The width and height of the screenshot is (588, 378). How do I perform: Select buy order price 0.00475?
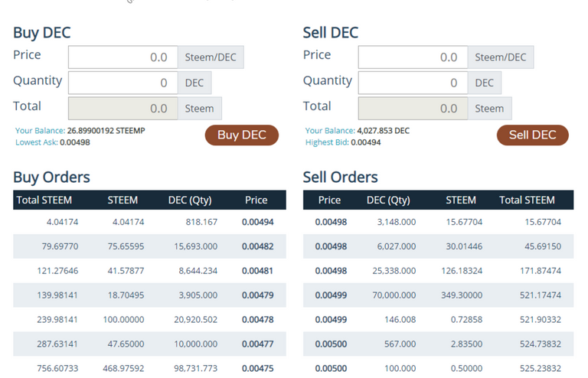257,368
